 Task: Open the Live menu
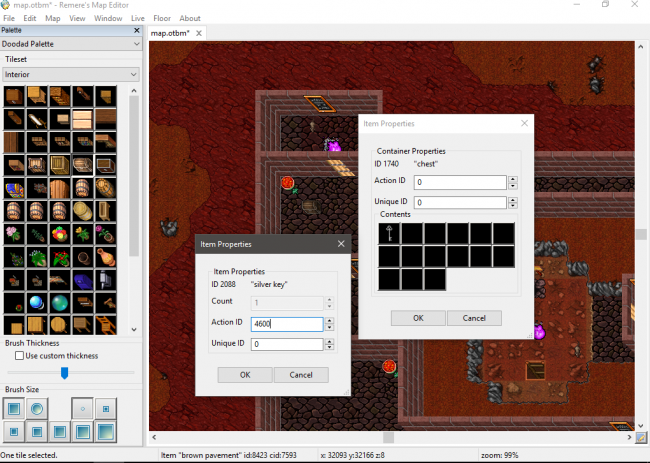click(x=138, y=18)
